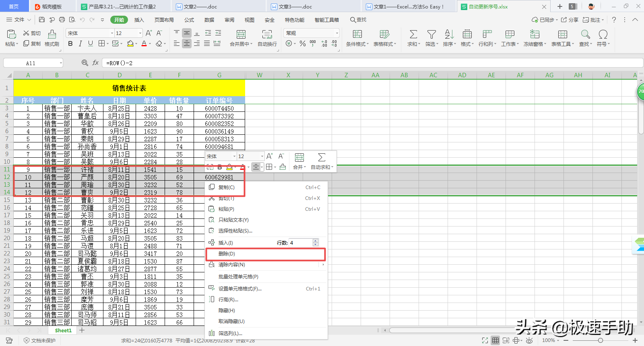Toggle Bold formatting in ribbon
This screenshot has height=346, width=644.
pos(70,43)
